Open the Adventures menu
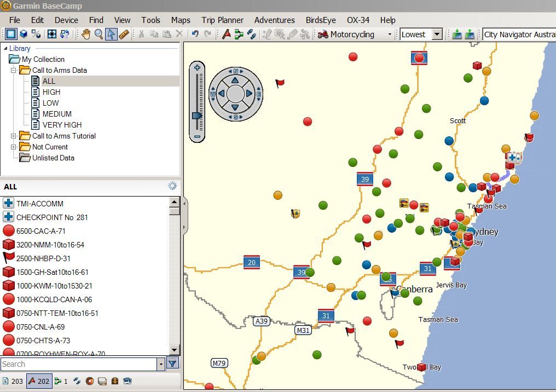Screen dimensions: 556x392 (275, 20)
